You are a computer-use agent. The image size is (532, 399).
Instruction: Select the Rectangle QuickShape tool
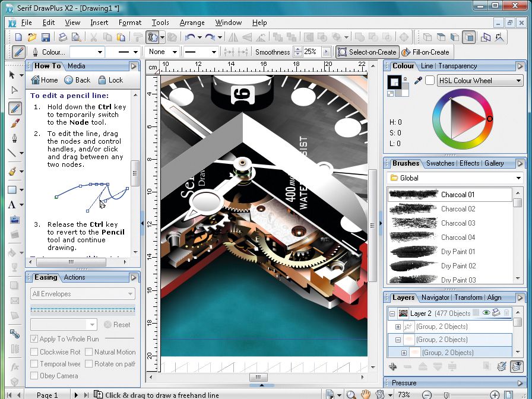(x=12, y=189)
